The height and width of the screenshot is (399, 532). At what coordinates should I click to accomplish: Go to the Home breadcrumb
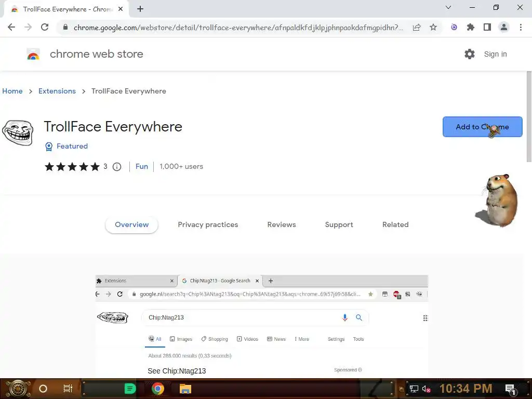coord(12,91)
